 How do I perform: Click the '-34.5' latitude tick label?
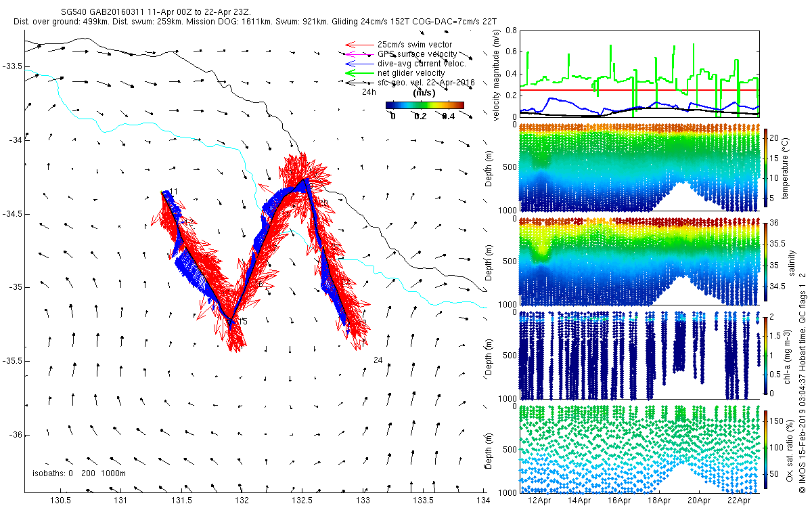(12, 214)
